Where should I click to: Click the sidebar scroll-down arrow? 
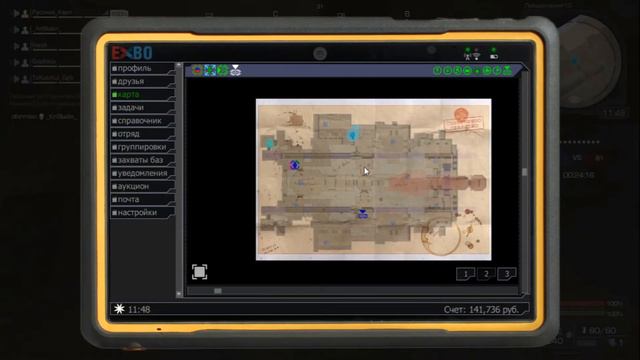179,293
